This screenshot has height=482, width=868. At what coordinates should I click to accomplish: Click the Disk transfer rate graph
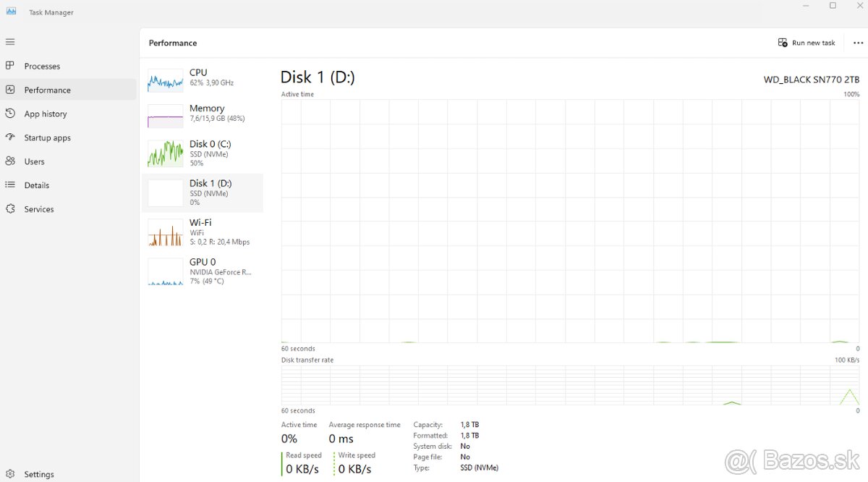click(570, 385)
